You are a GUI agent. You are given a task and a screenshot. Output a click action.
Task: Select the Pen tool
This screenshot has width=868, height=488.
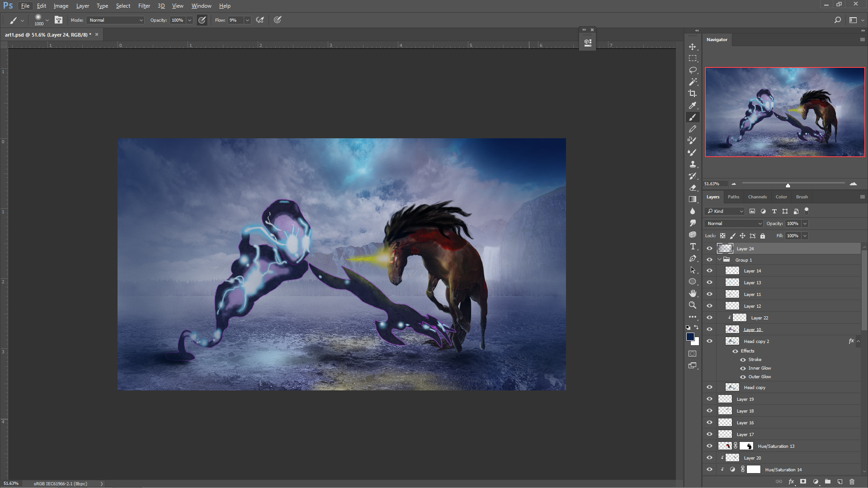(x=693, y=258)
